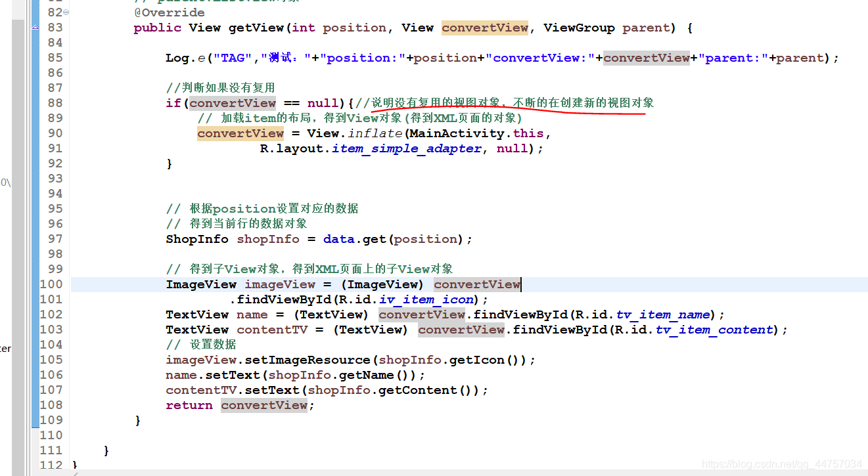The height and width of the screenshot is (476, 868).
Task: Click 'findViewById' on line 101
Action: click(x=284, y=299)
